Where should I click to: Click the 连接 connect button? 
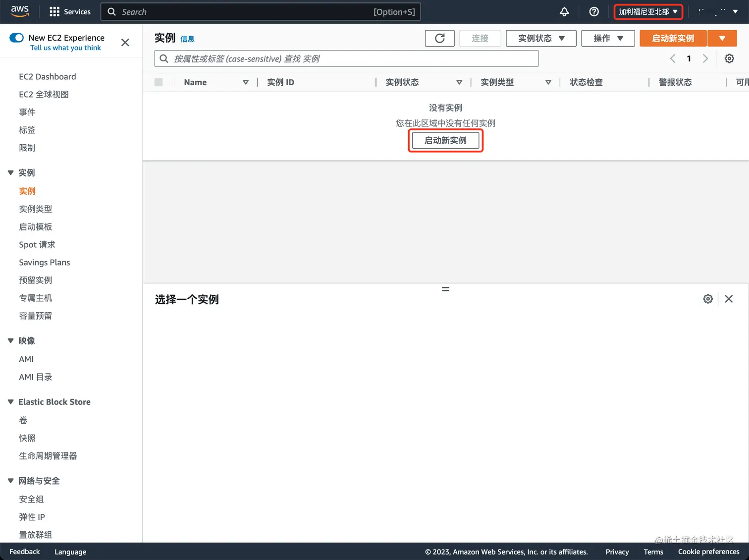pyautogui.click(x=480, y=38)
